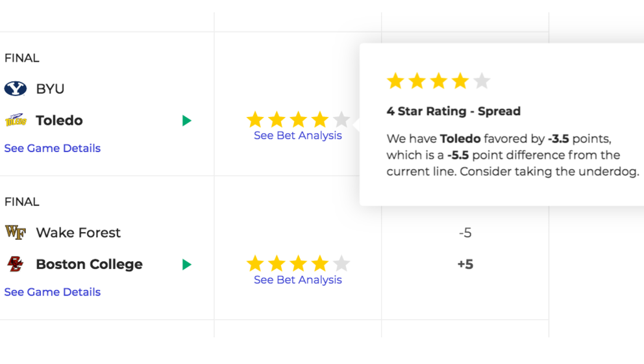
Task: Click the Wake Forest logo
Action: [16, 233]
